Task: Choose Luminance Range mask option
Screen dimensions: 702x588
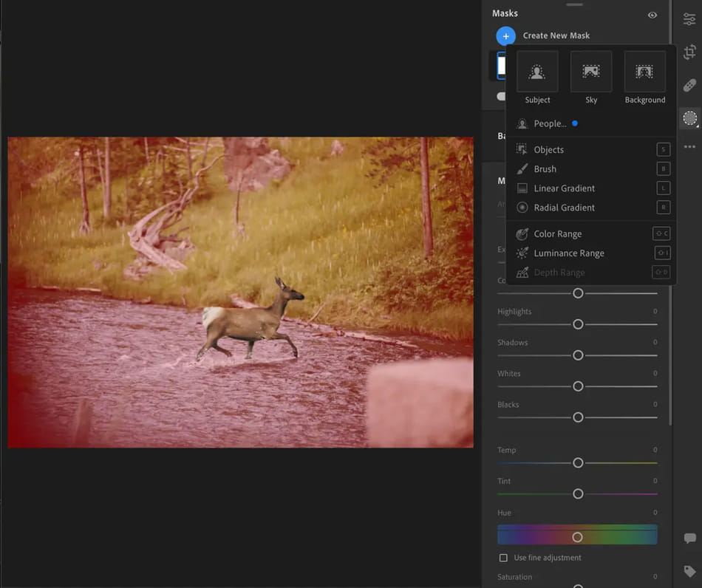Action: (591, 253)
